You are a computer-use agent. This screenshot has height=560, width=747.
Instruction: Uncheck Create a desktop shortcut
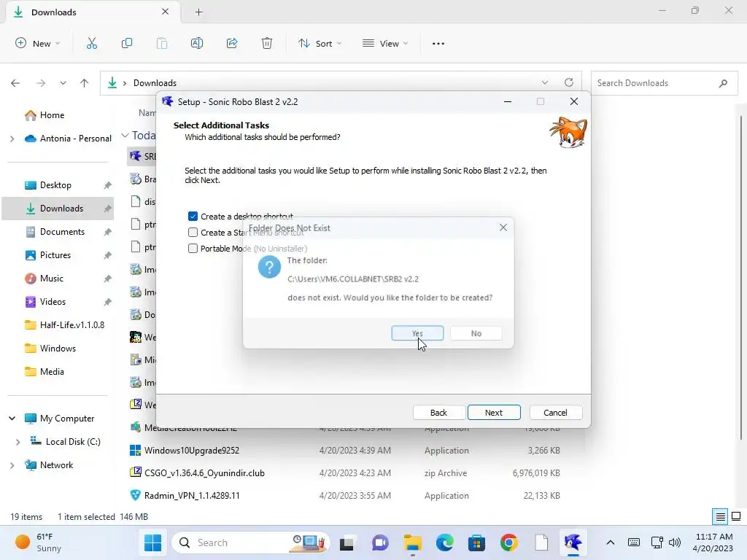[x=193, y=216]
